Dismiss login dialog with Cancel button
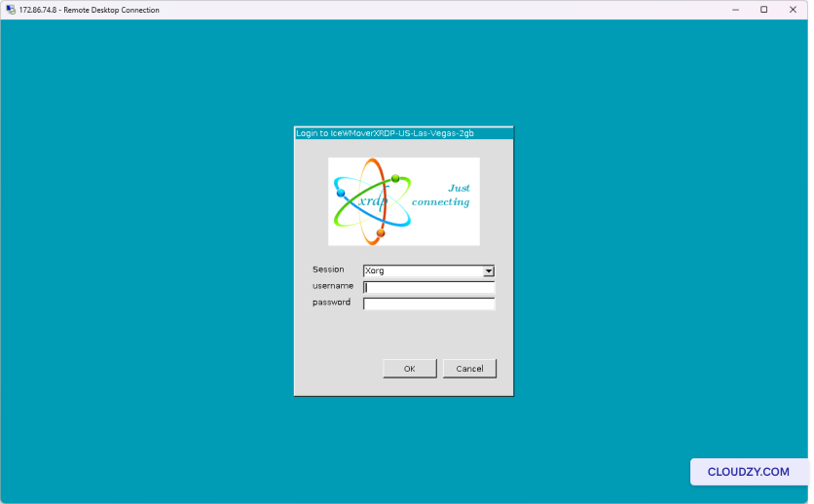 pyautogui.click(x=469, y=369)
